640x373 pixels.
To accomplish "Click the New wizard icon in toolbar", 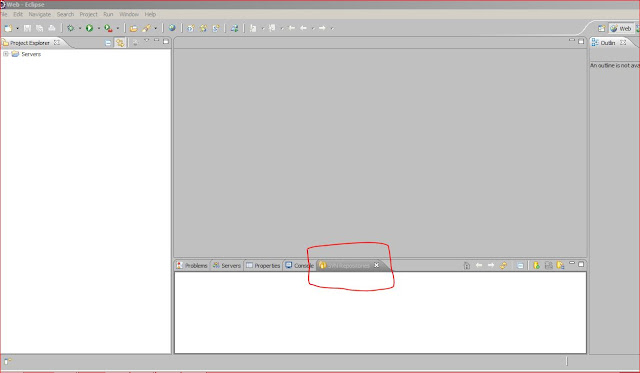I will [x=8, y=28].
